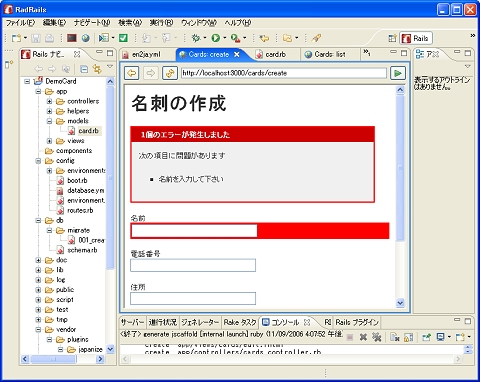The image size is (480, 382).
Task: Collapse the DemoCard project node
Action: (x=27, y=81)
